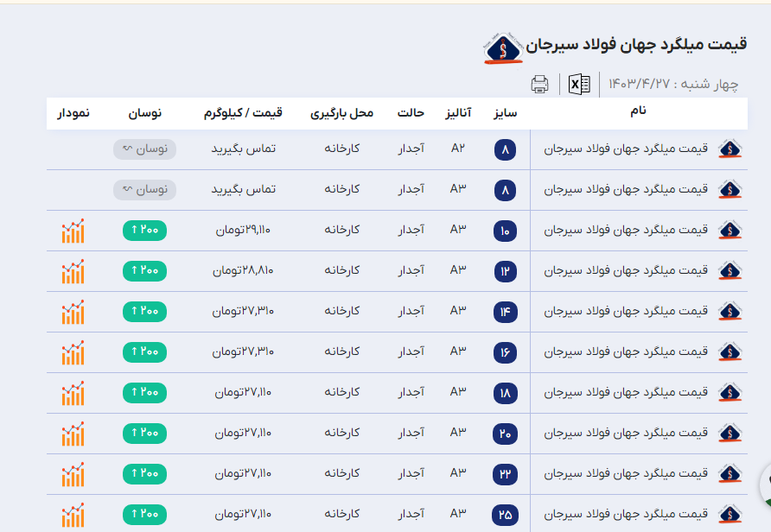The image size is (771, 532).
Task: Click the قیمت / کیلوگرم column header
Action: pyautogui.click(x=243, y=113)
